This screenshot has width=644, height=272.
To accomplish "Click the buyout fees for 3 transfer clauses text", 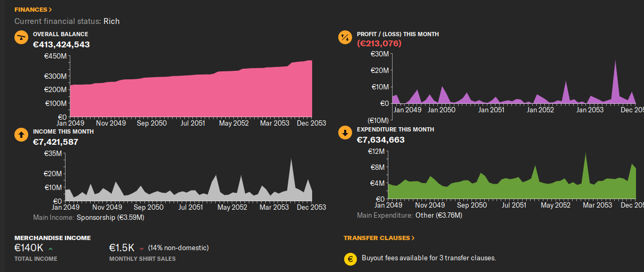I will tap(429, 258).
